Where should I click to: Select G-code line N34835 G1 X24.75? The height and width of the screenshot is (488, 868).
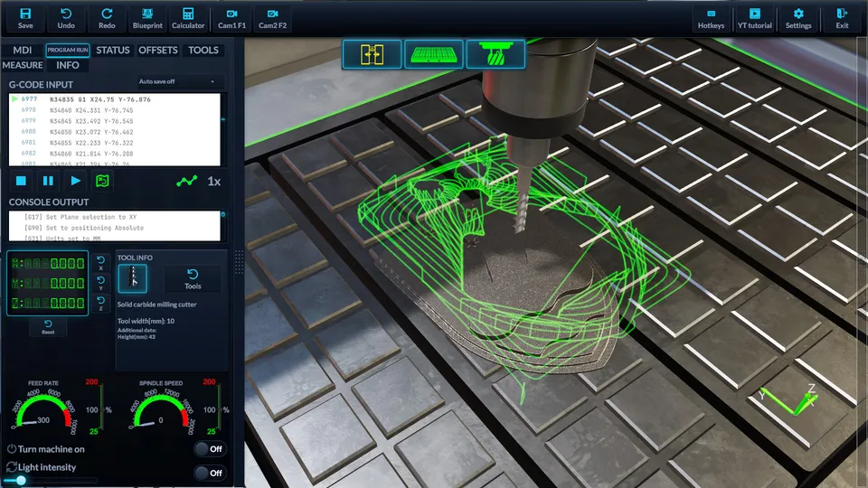[x=115, y=99]
